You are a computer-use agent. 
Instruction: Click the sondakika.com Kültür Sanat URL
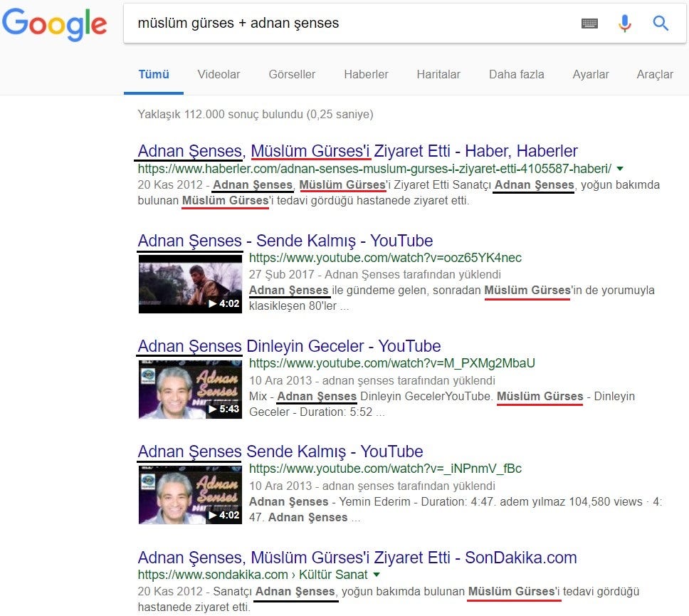click(253, 575)
